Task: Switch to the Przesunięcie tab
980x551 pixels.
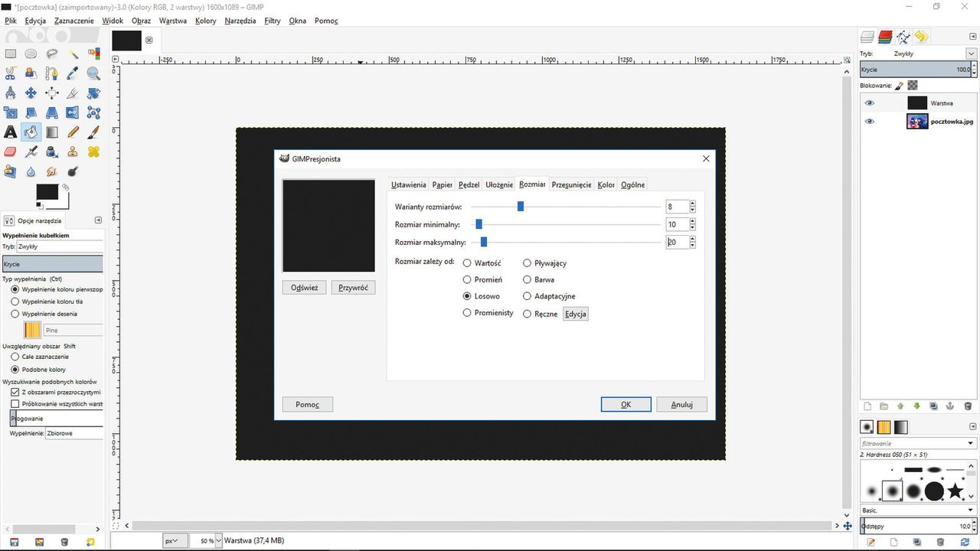Action: (571, 184)
